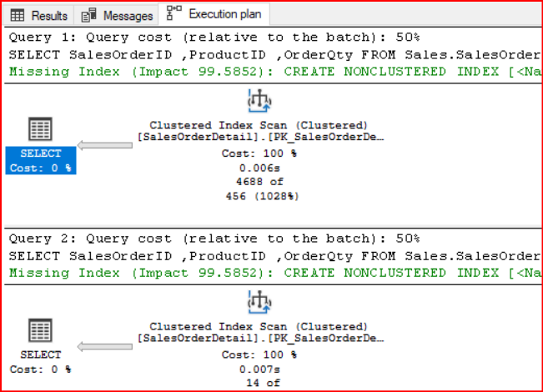Click the Execution plan tab diagram icon
543x392 pixels.
173,13
